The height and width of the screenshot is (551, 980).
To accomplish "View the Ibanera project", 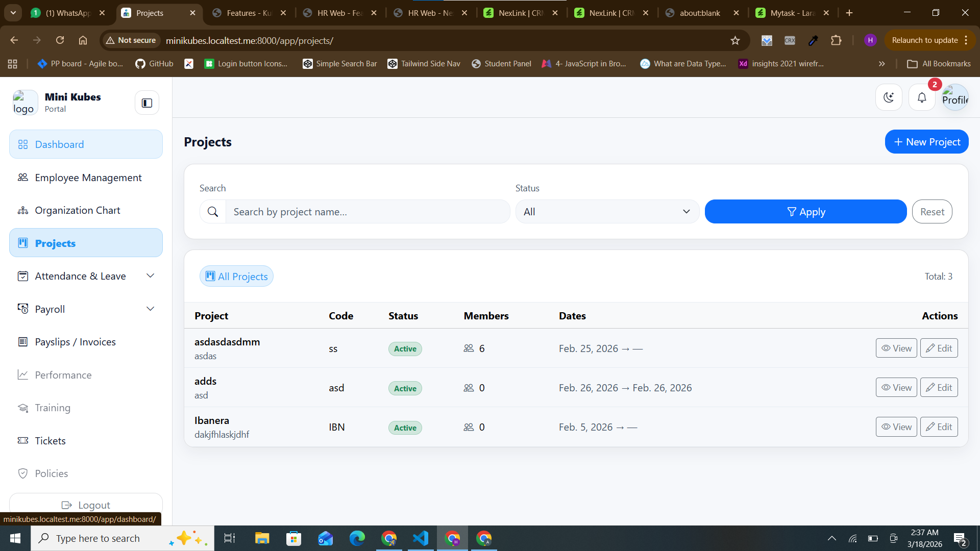I will pyautogui.click(x=896, y=427).
